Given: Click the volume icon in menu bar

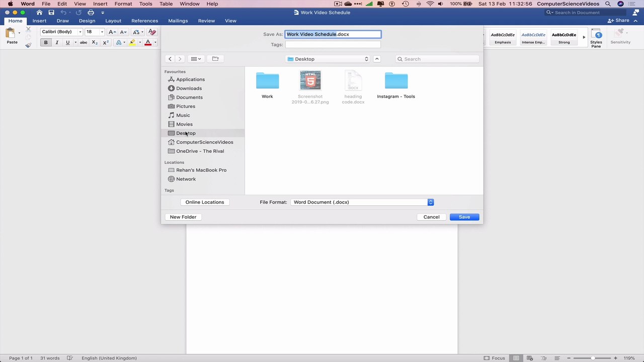Looking at the screenshot, I should pyautogui.click(x=441, y=4).
